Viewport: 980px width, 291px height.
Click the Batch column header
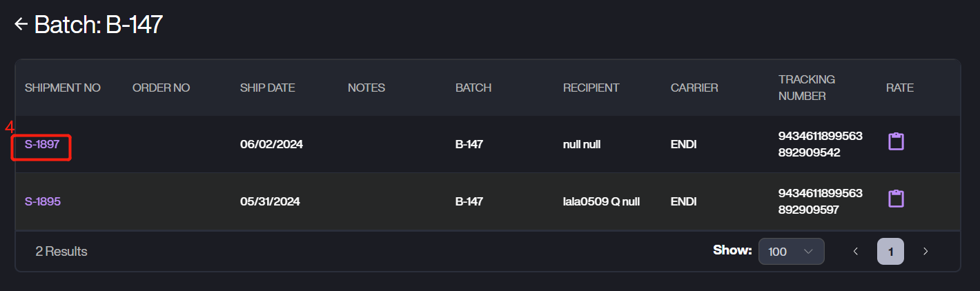tap(473, 88)
